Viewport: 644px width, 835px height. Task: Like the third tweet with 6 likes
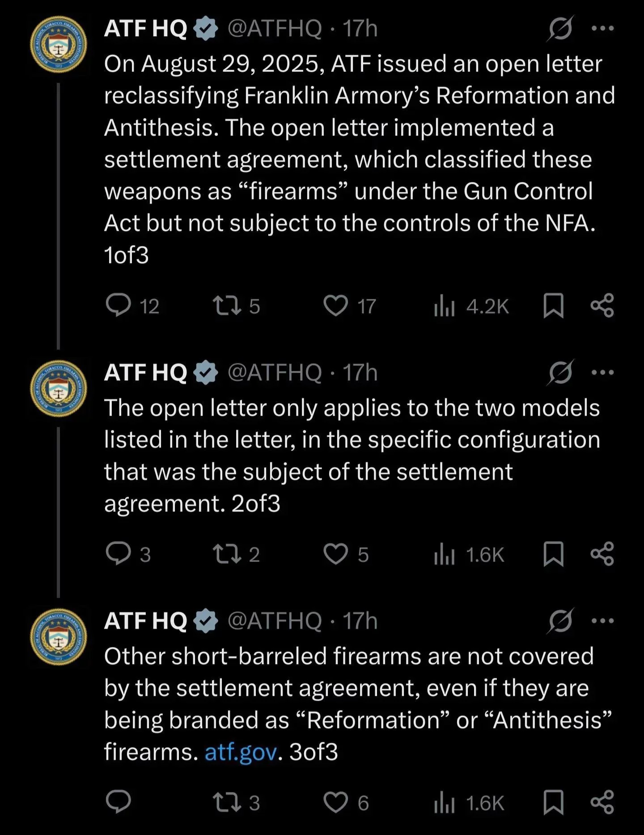pyautogui.click(x=336, y=802)
